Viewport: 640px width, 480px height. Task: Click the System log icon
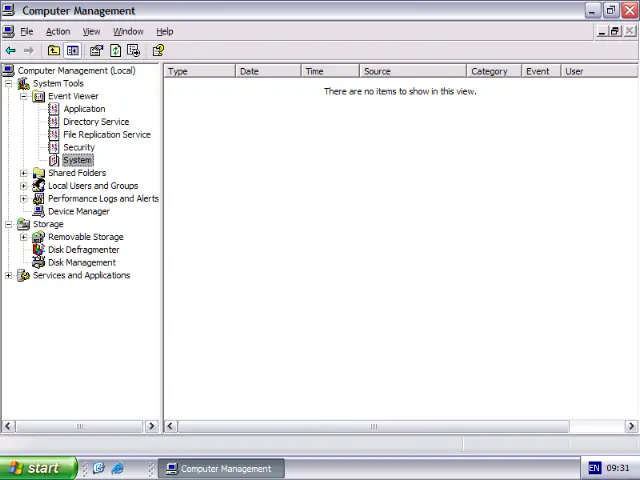53,160
